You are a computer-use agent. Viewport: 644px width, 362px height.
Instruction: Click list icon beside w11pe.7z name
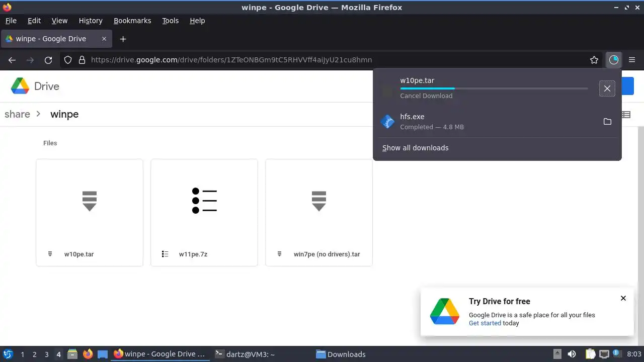pyautogui.click(x=165, y=254)
